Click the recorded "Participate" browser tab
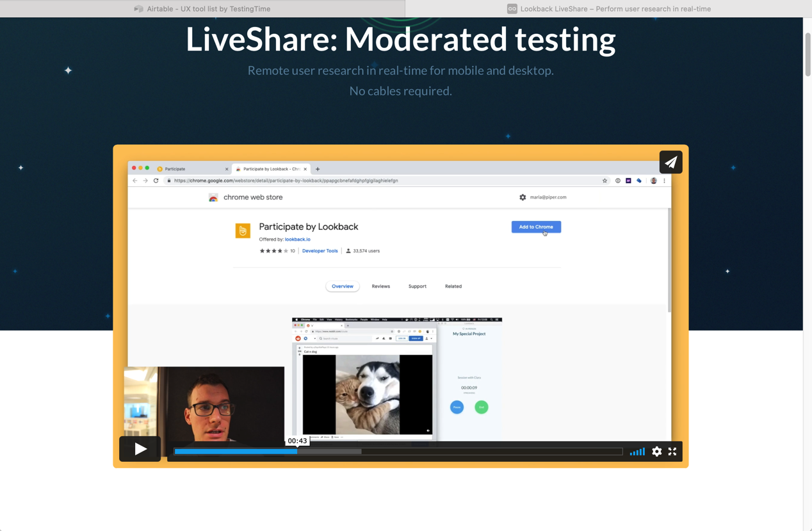812x531 pixels. point(192,169)
